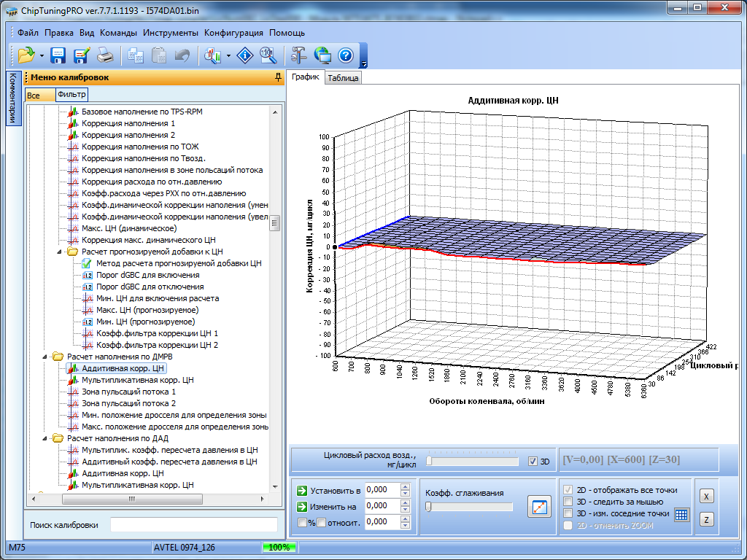The width and height of the screenshot is (747, 560).
Task: Uncheck the 3D checkbox
Action: tap(533, 461)
